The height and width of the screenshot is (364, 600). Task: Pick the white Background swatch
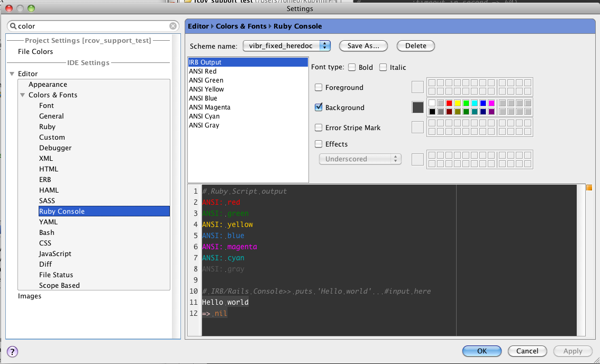click(x=432, y=103)
